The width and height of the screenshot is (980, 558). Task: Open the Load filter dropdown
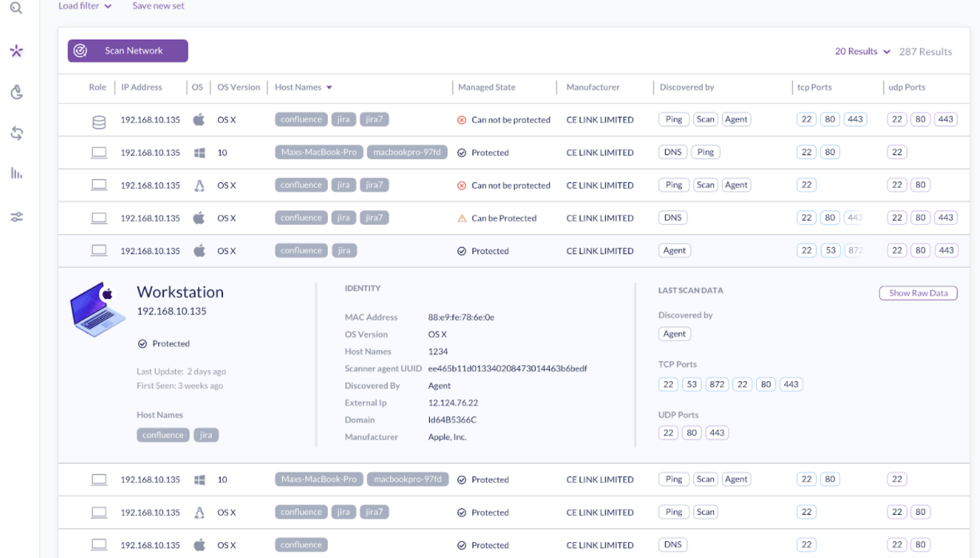coord(84,6)
